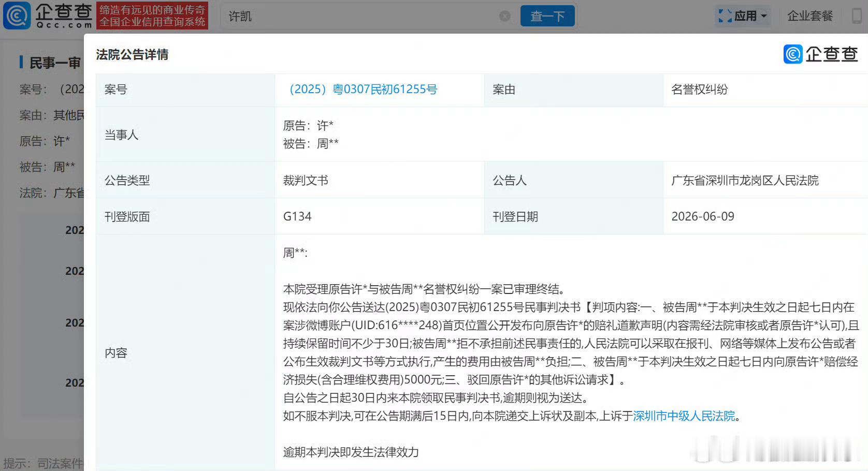Select the publish date 2026-06-09
868x471 pixels.
coord(703,216)
